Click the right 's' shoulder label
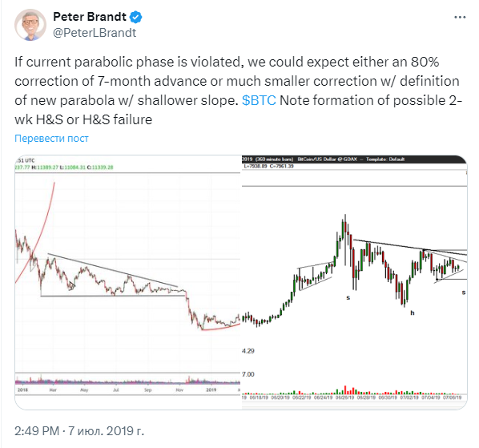This screenshot has height=448, width=479. [x=464, y=293]
